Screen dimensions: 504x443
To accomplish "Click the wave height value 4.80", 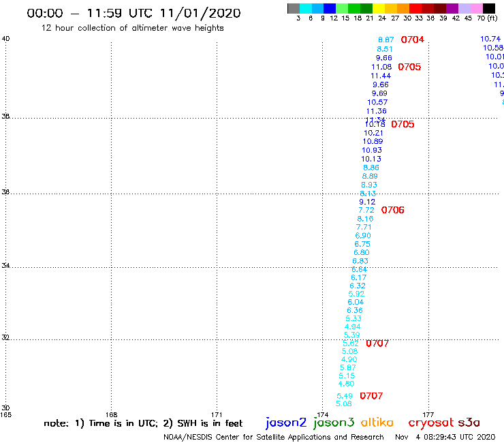I will (346, 384).
